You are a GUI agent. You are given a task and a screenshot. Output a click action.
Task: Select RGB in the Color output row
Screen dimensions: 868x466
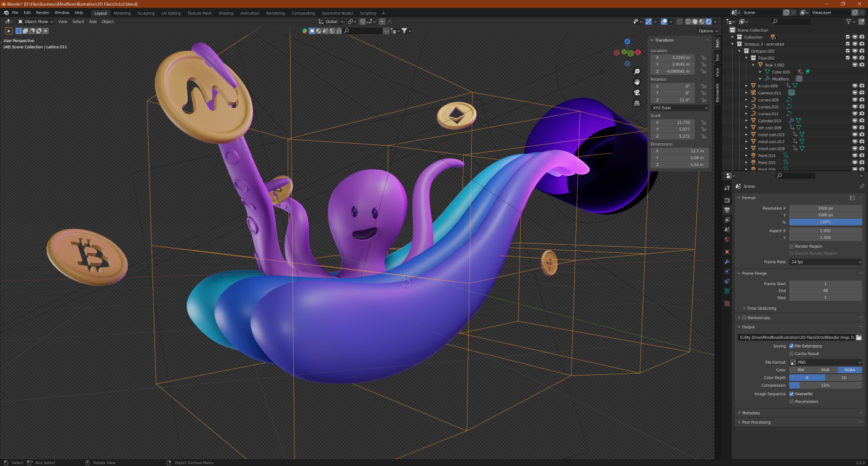point(825,370)
